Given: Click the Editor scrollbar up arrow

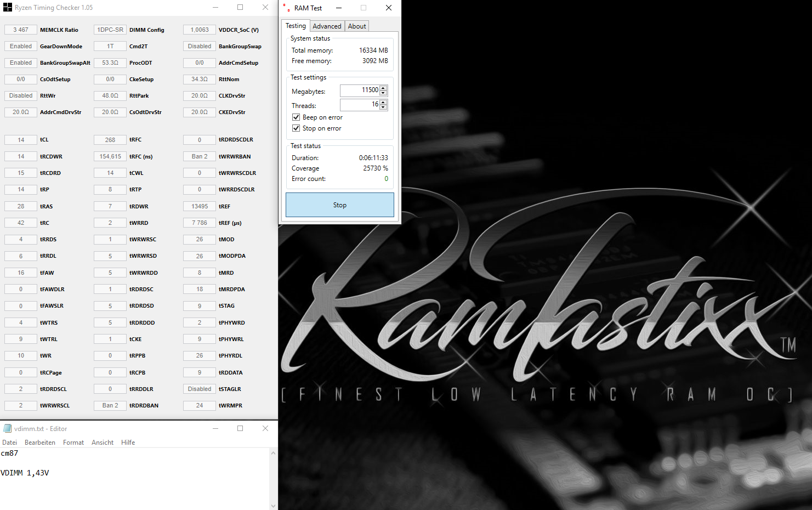Looking at the screenshot, I should tap(273, 453).
